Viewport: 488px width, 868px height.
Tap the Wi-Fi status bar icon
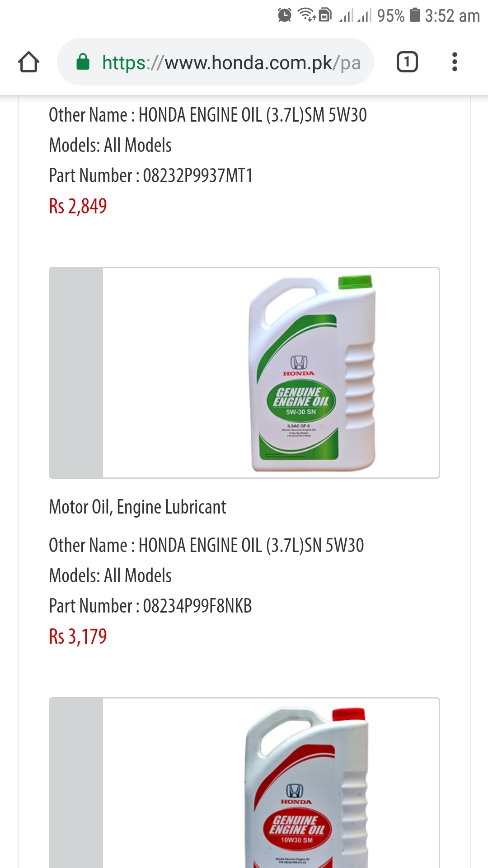(x=307, y=15)
